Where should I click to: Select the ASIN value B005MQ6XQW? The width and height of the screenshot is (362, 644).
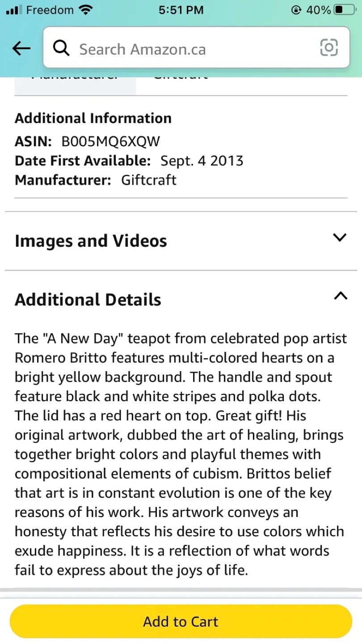[110, 141]
